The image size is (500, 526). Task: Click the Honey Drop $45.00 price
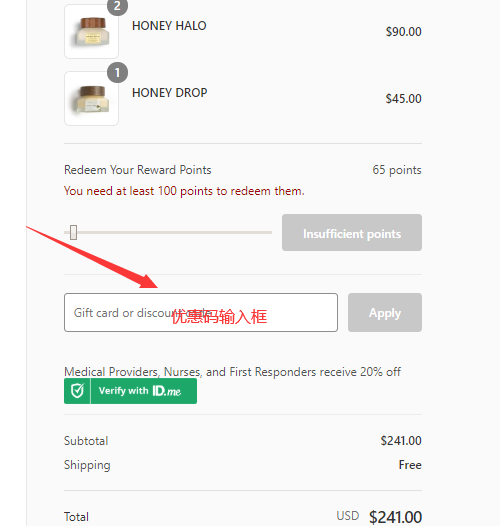[x=403, y=99]
